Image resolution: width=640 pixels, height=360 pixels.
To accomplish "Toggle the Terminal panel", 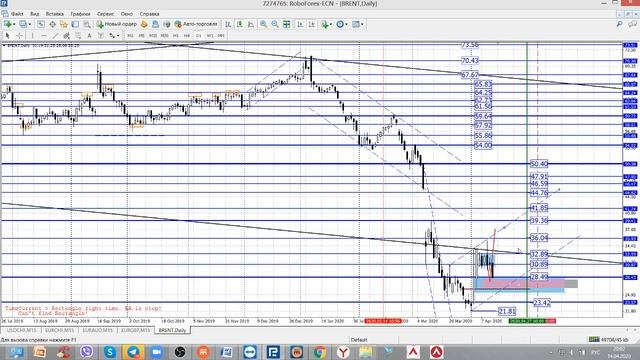I will 75,24.
